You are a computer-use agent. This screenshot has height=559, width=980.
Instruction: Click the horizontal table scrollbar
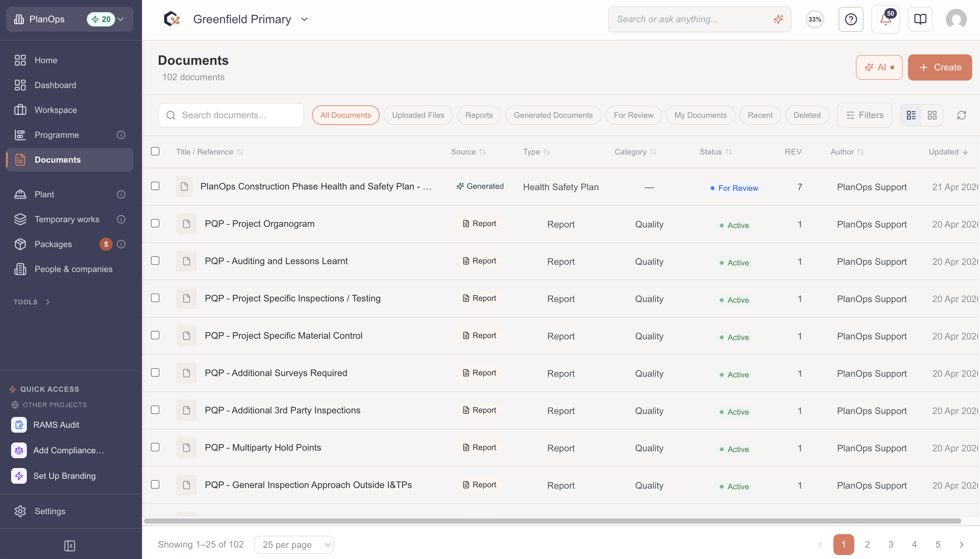coord(553,521)
